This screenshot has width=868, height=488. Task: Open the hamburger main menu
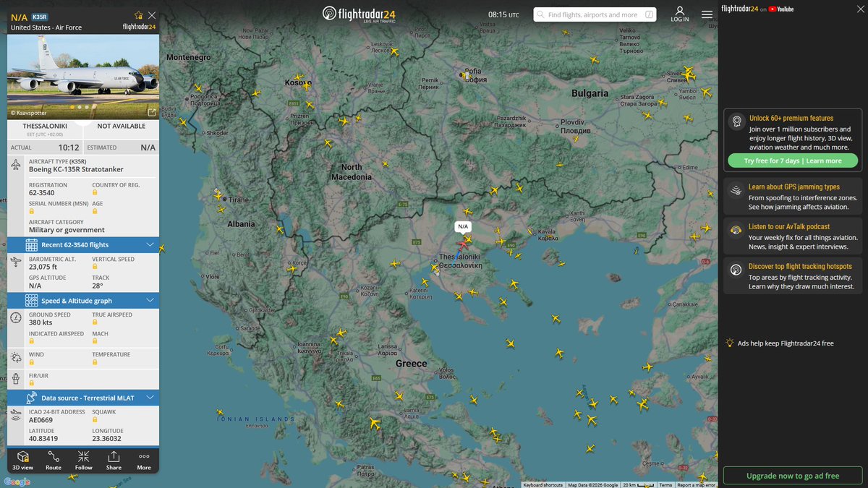[x=707, y=14]
